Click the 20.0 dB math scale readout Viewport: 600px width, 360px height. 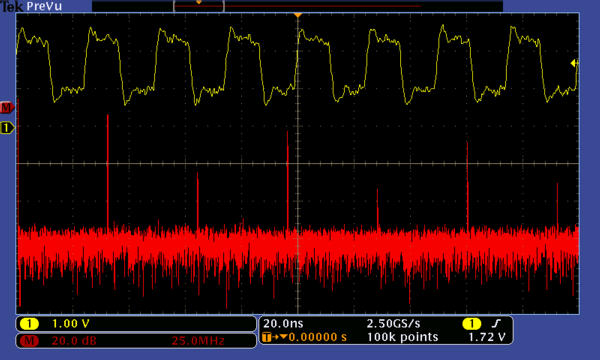(x=73, y=340)
